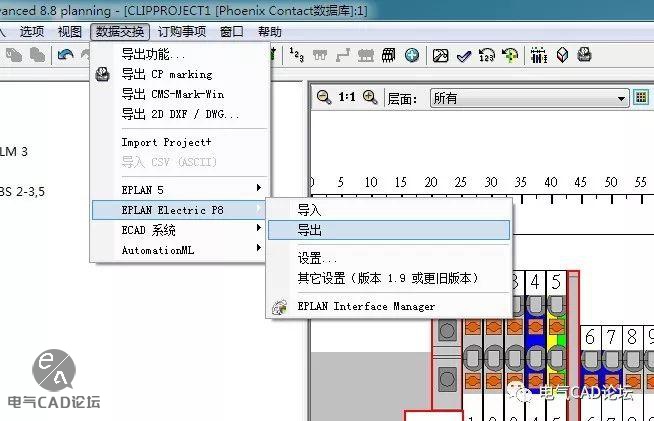Expand the EPLAN 5 submenu
Viewport: 654px width, 421px height.
point(179,190)
